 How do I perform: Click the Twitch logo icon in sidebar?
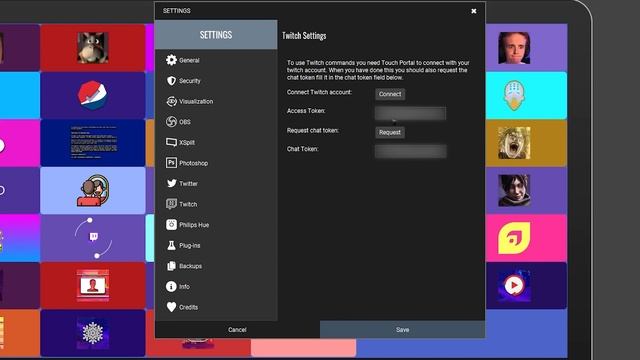pos(171,204)
